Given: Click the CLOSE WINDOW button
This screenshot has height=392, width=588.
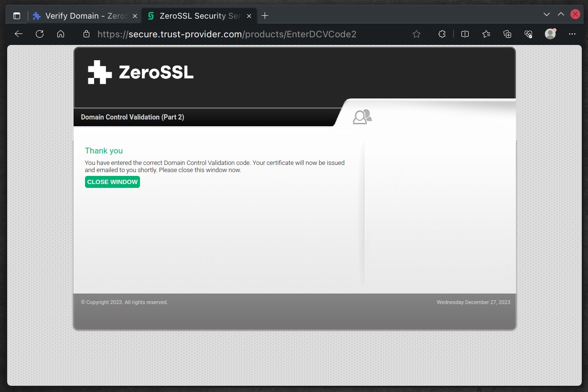Looking at the screenshot, I should click(x=112, y=182).
